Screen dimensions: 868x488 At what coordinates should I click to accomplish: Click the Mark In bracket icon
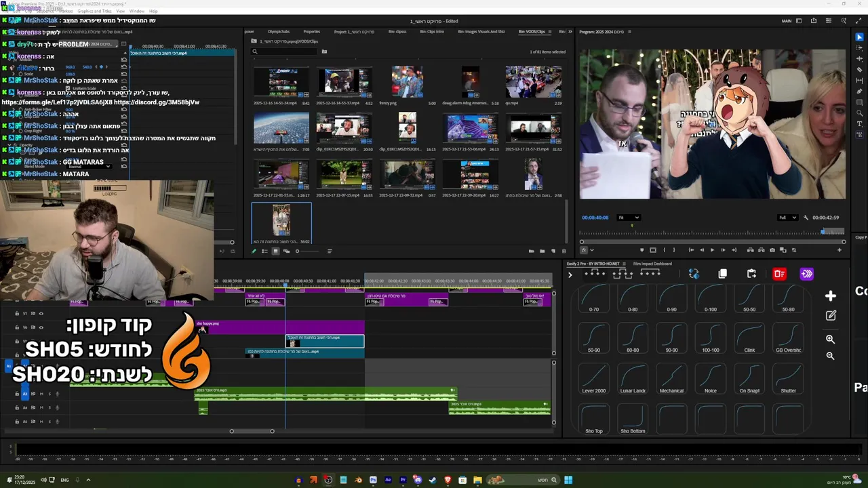tap(665, 250)
